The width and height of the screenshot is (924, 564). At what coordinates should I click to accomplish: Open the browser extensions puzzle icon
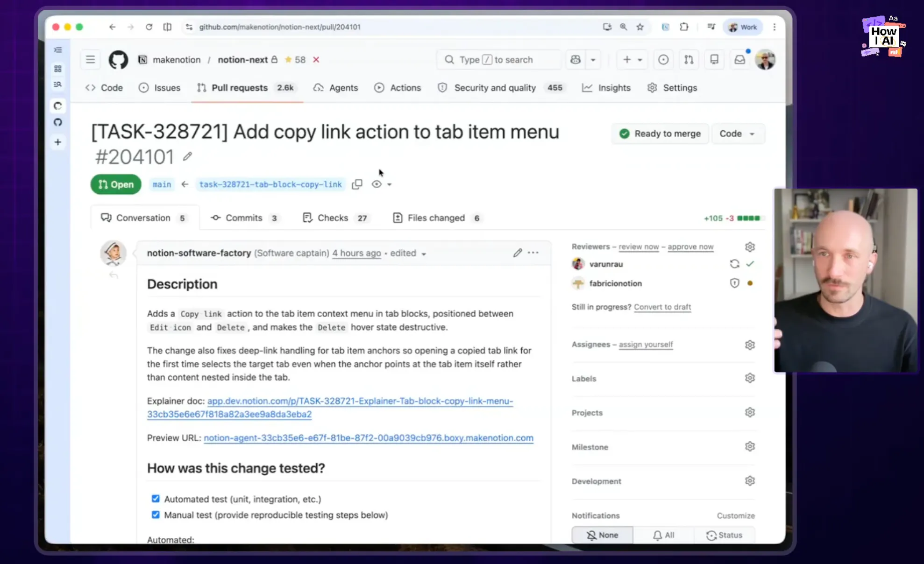point(684,27)
